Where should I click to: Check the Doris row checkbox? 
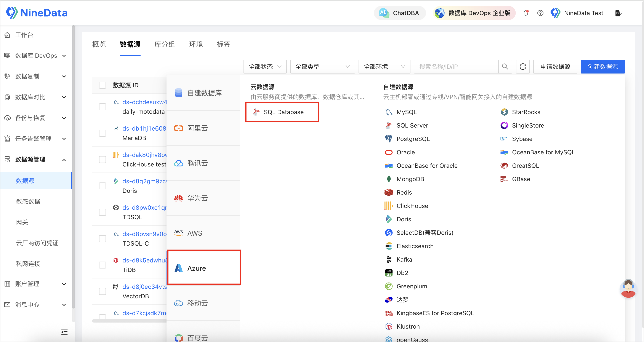103,186
